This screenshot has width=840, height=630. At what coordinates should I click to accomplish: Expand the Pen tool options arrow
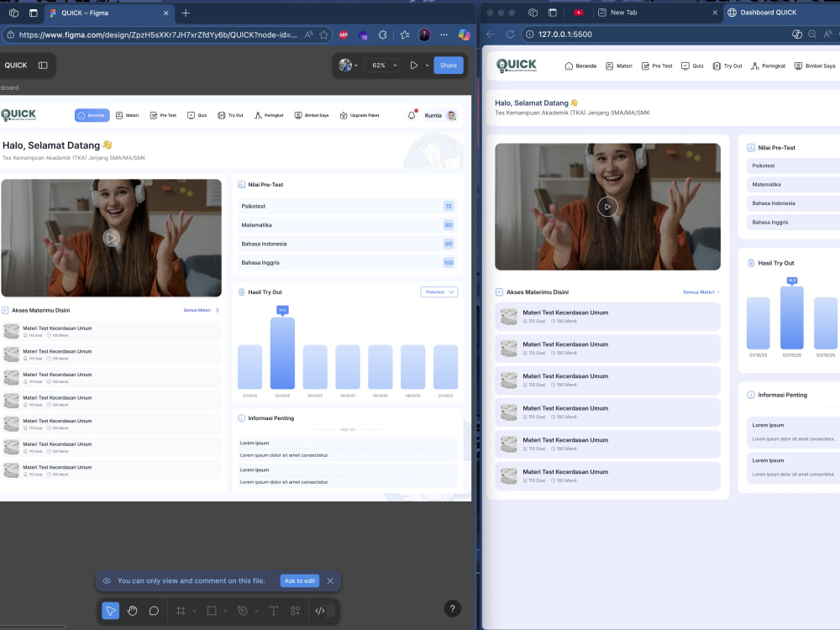pyautogui.click(x=256, y=611)
